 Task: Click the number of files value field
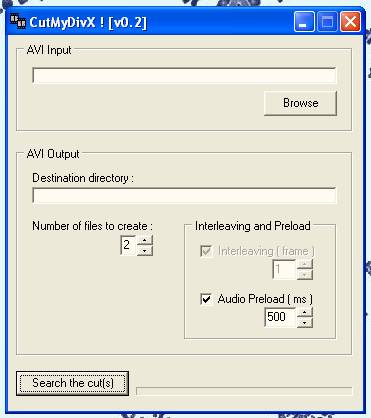[128, 245]
